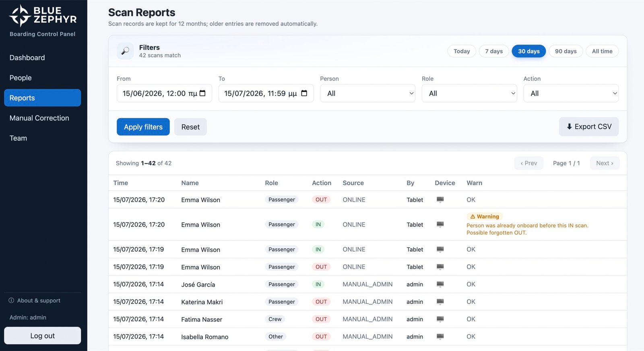Open Reports section in sidebar
Screen dimensions: 644x351
(x=43, y=98)
